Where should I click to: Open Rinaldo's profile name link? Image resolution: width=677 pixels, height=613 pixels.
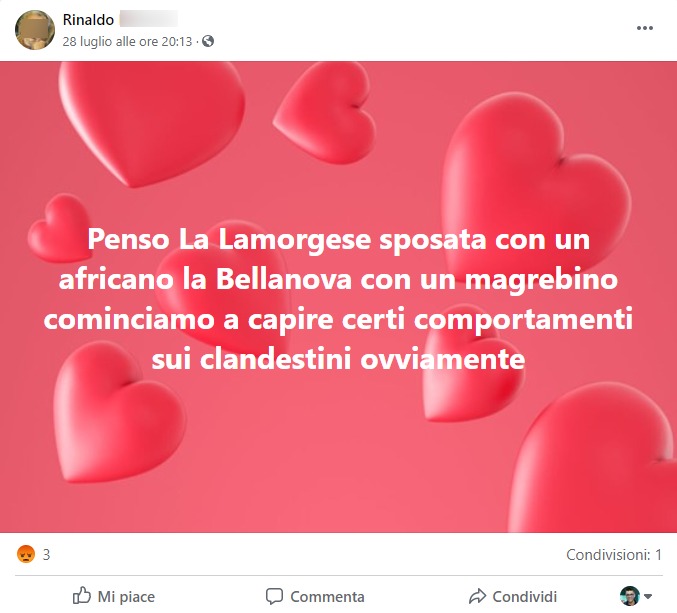point(88,19)
